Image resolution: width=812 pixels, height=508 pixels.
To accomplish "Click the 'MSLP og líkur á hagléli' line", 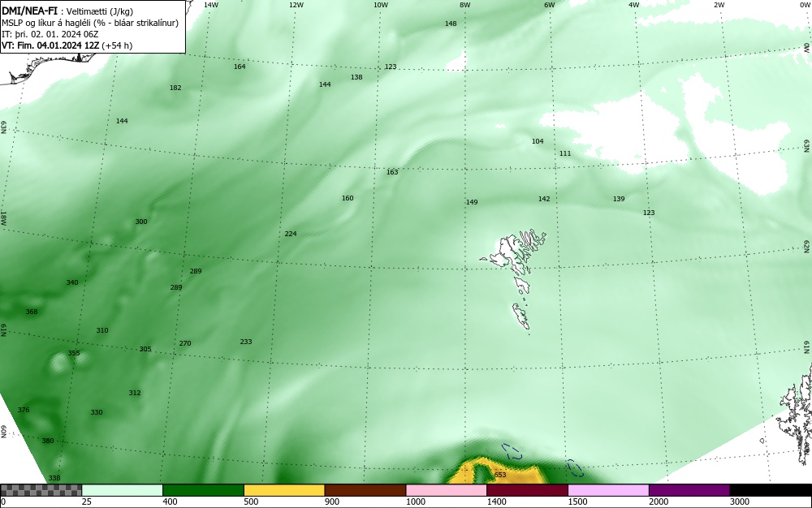I will coord(90,23).
